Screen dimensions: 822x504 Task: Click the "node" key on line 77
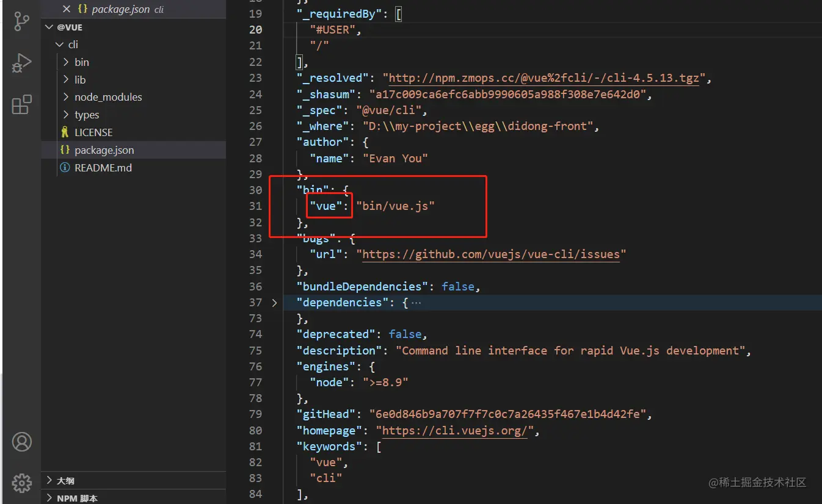tap(329, 383)
